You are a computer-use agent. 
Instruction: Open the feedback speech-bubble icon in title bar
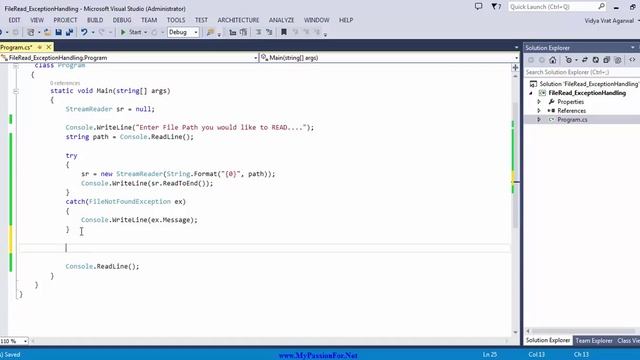pyautogui.click(x=478, y=7)
